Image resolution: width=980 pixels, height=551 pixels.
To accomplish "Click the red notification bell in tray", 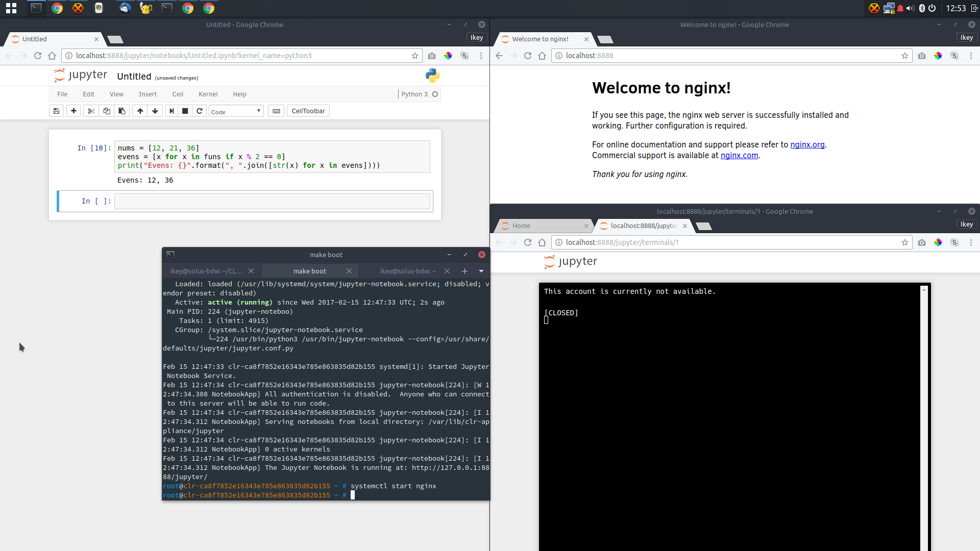I will click(x=900, y=8).
